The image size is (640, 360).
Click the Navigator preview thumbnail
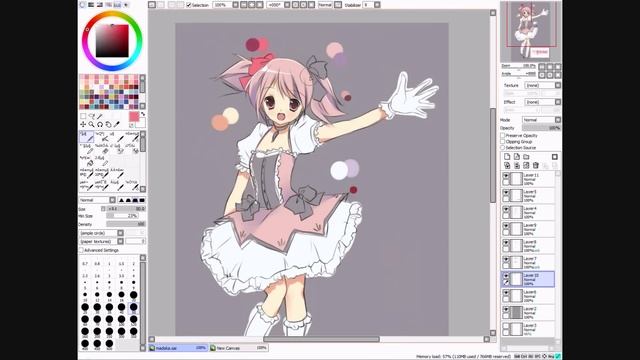[x=531, y=31]
